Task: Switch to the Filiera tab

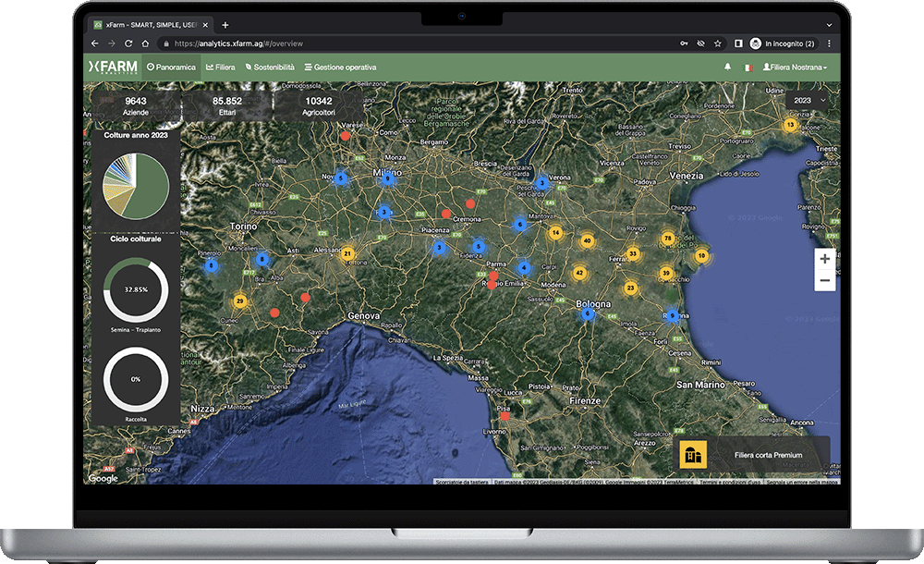Action: coord(221,67)
